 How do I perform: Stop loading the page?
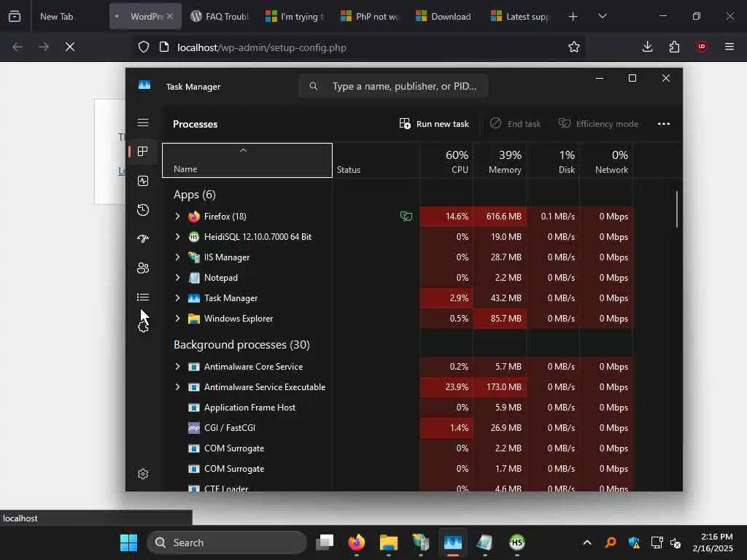point(70,47)
